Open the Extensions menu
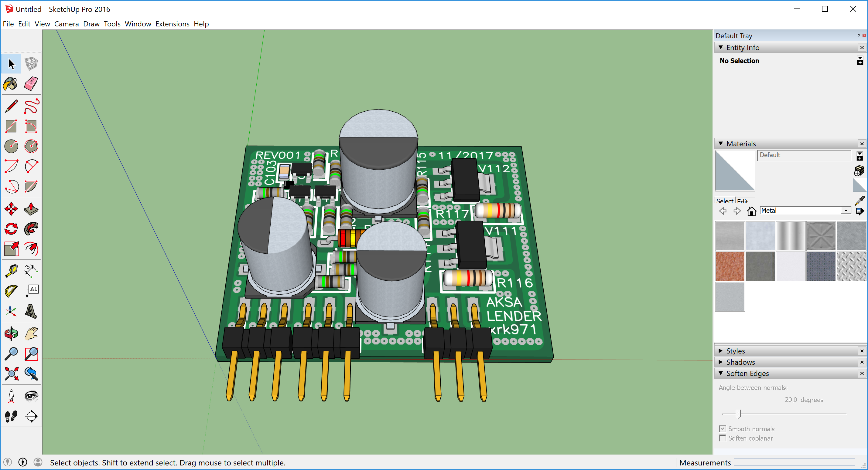The height and width of the screenshot is (470, 868). click(x=172, y=24)
